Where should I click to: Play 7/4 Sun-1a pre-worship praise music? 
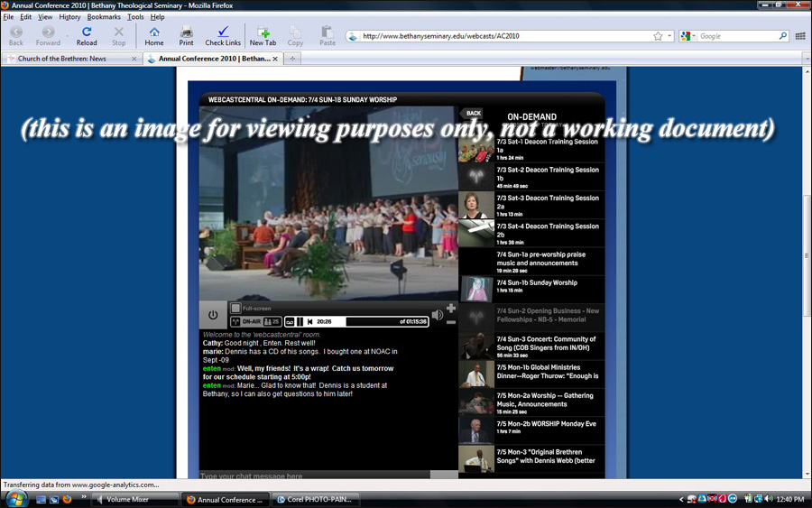coord(531,262)
